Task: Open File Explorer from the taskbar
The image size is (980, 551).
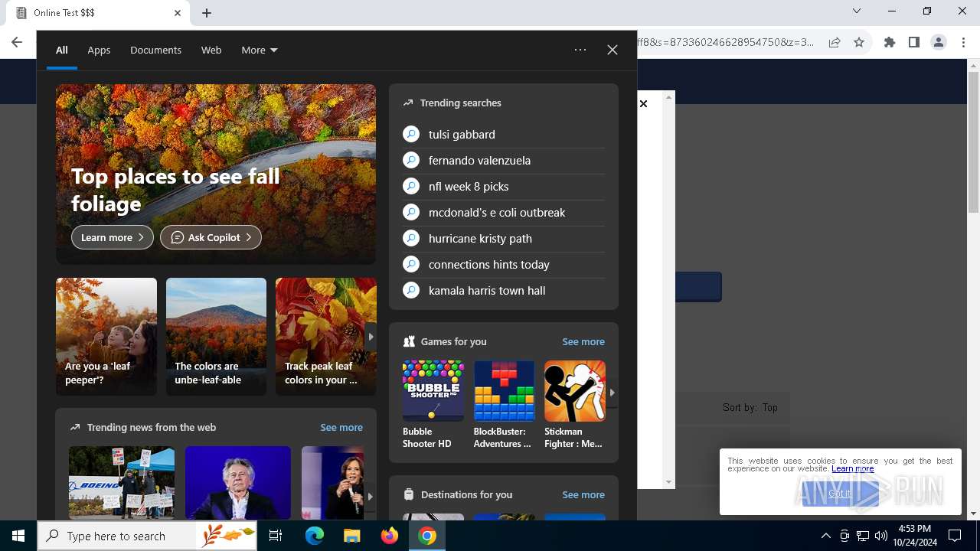Action: pyautogui.click(x=351, y=536)
